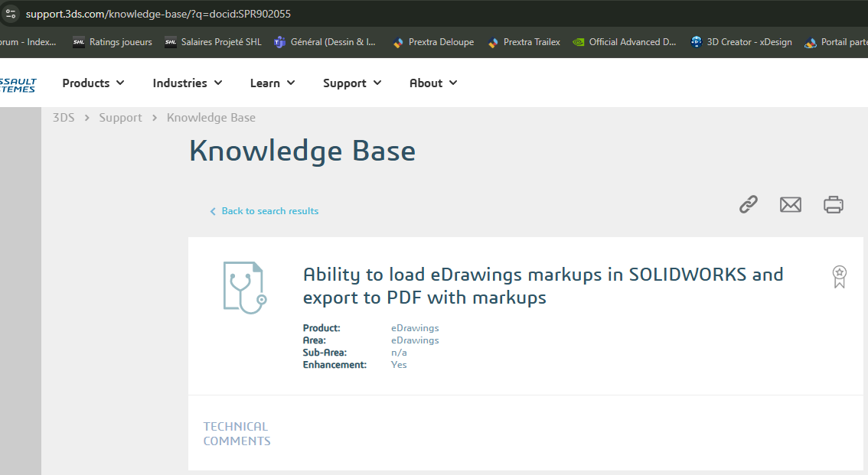Expand the About menu
This screenshot has width=868, height=475.
tap(433, 83)
